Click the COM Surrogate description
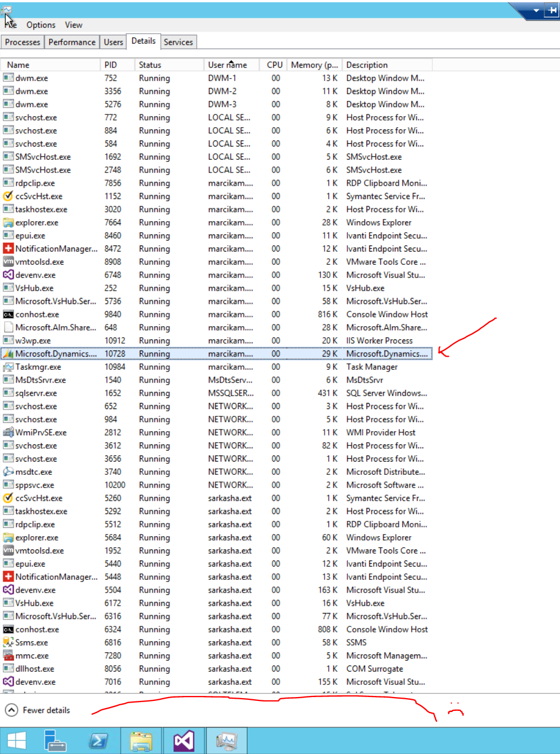560x754 pixels. [374, 669]
